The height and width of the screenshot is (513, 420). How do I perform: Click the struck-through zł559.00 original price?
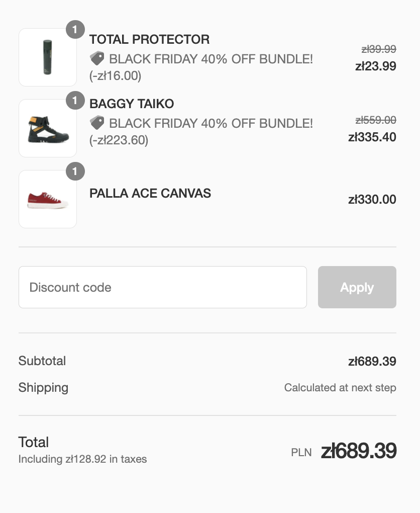point(376,120)
